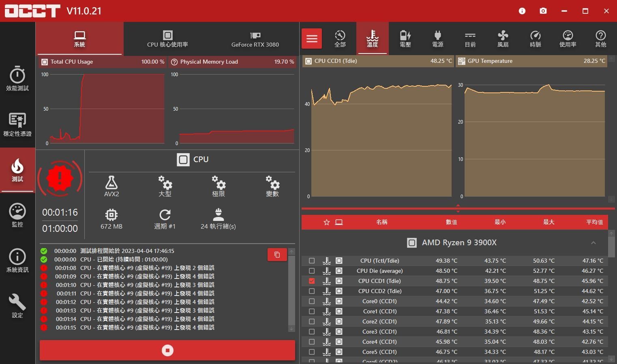617x364 pixels.
Task: Check the CPU (Tctl/Tdie) checkbox
Action: click(x=312, y=261)
